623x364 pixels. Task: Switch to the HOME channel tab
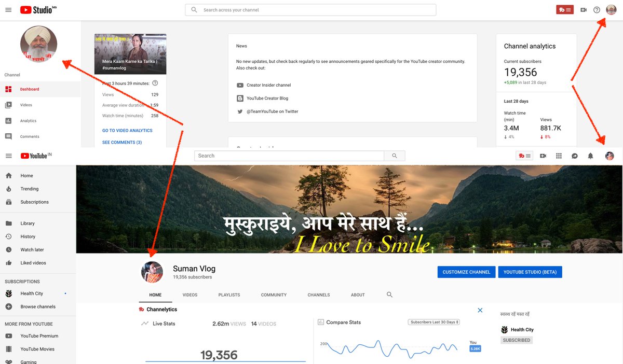155,295
